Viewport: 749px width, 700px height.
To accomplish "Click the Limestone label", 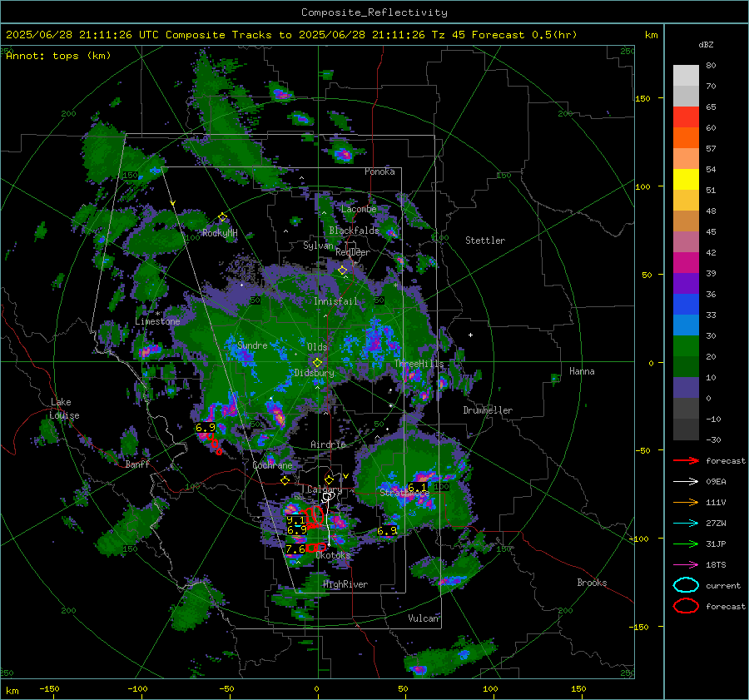I will click(x=157, y=321).
